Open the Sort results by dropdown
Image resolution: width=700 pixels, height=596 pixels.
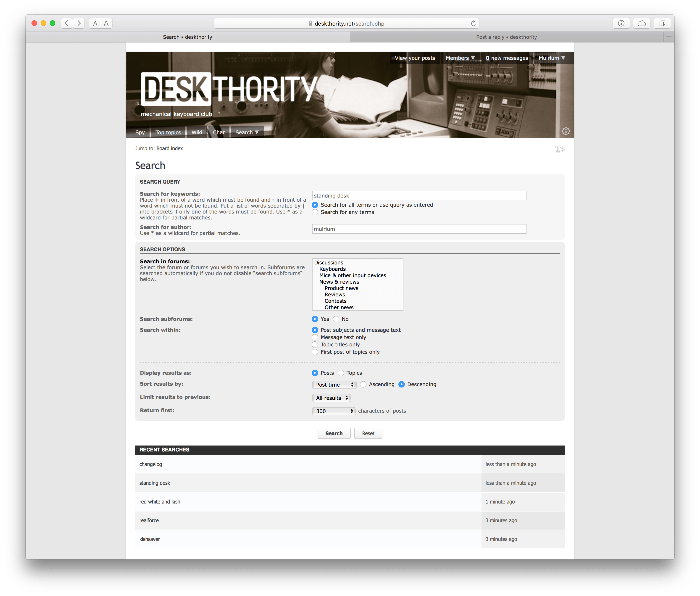click(333, 384)
